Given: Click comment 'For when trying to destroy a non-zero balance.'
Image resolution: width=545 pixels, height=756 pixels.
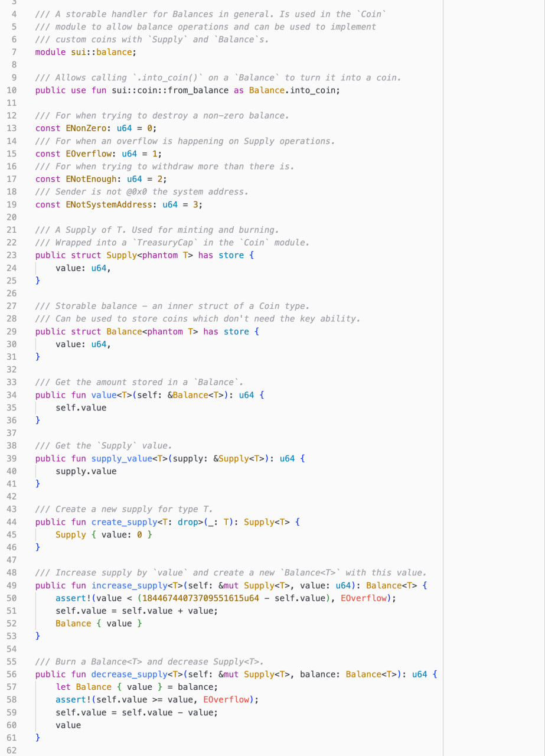Looking at the screenshot, I should 162,115.
